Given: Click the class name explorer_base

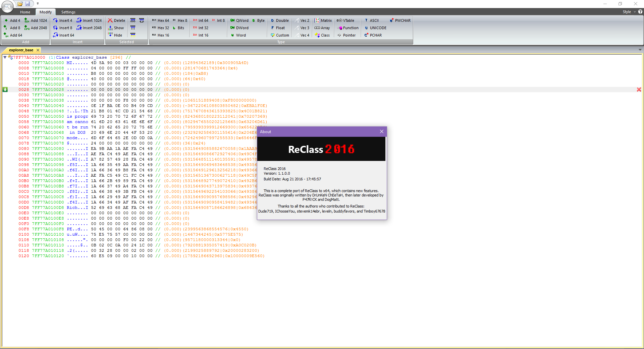Looking at the screenshot, I should (x=90, y=57).
